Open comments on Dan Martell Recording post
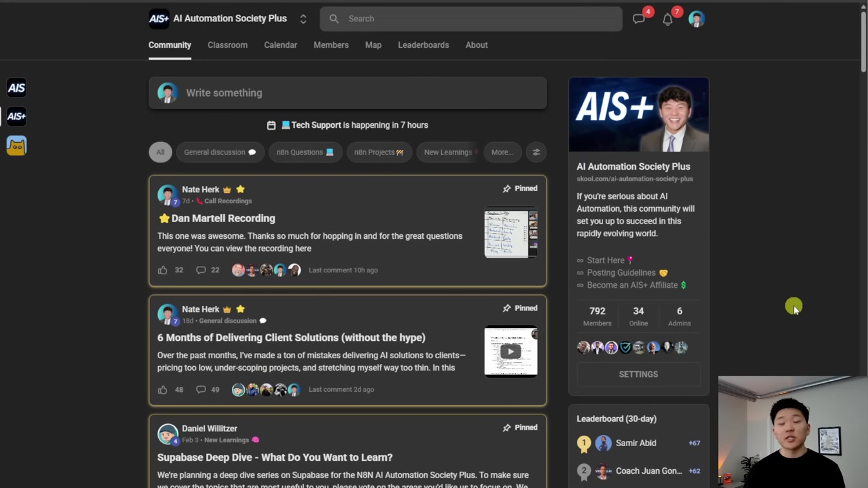The height and width of the screenshot is (488, 868). click(x=201, y=270)
